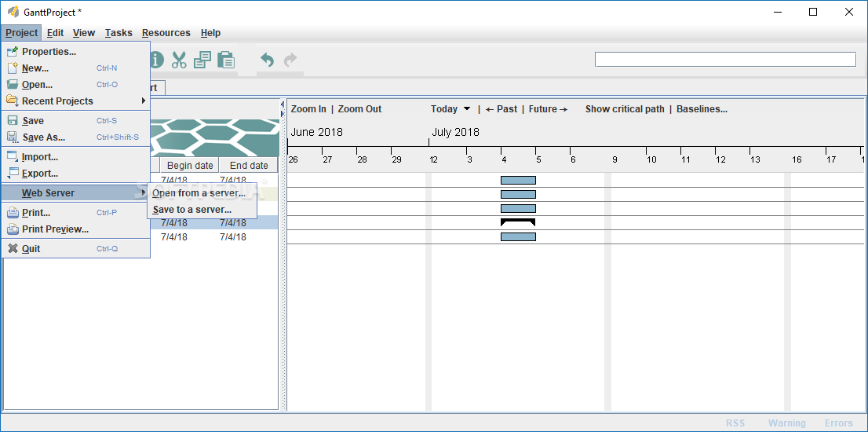Click Show critical path
868x432 pixels.
[x=625, y=109]
